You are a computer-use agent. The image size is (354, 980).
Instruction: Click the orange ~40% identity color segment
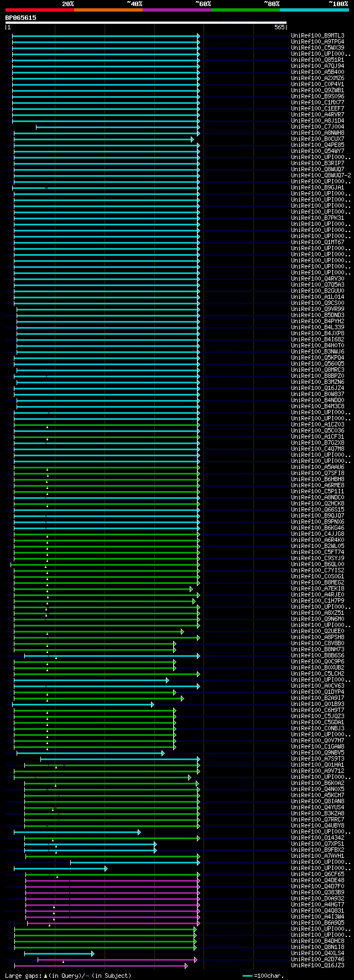tap(108, 9)
